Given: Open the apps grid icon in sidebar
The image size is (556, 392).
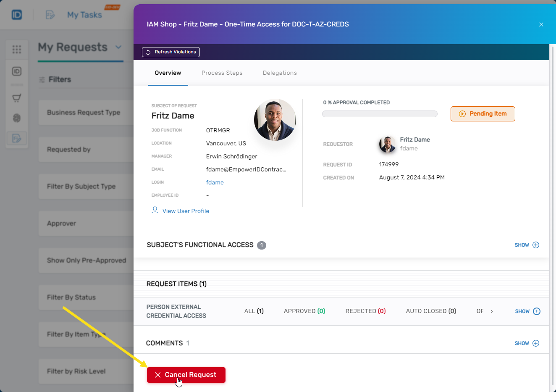Looking at the screenshot, I should 17,50.
